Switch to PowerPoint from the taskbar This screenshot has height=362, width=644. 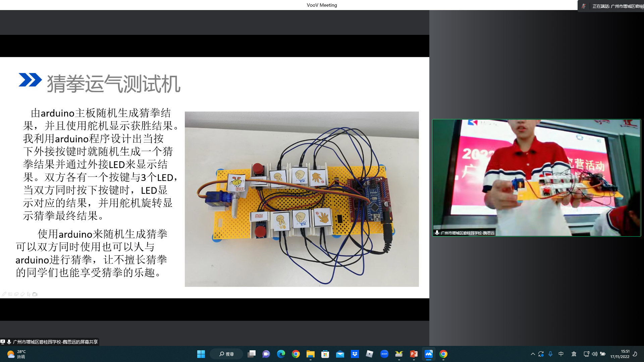(x=414, y=354)
